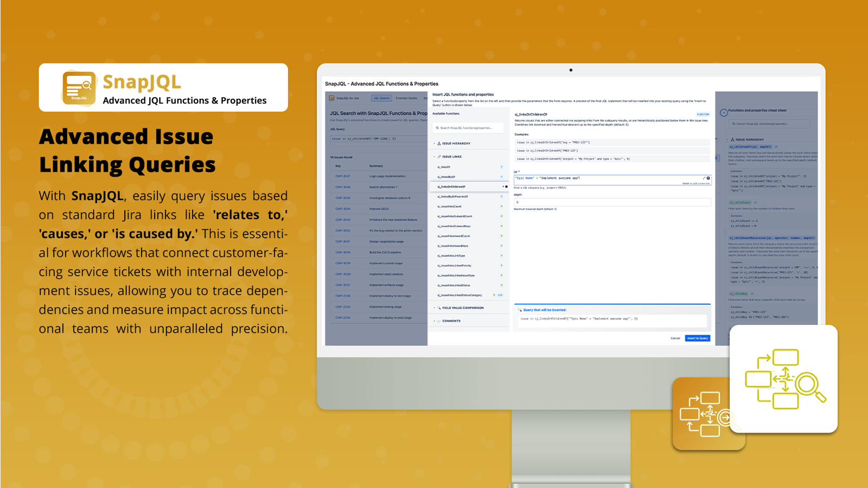
Task: Click the P badge next to sj_issuelinksCount
Action: [501, 206]
